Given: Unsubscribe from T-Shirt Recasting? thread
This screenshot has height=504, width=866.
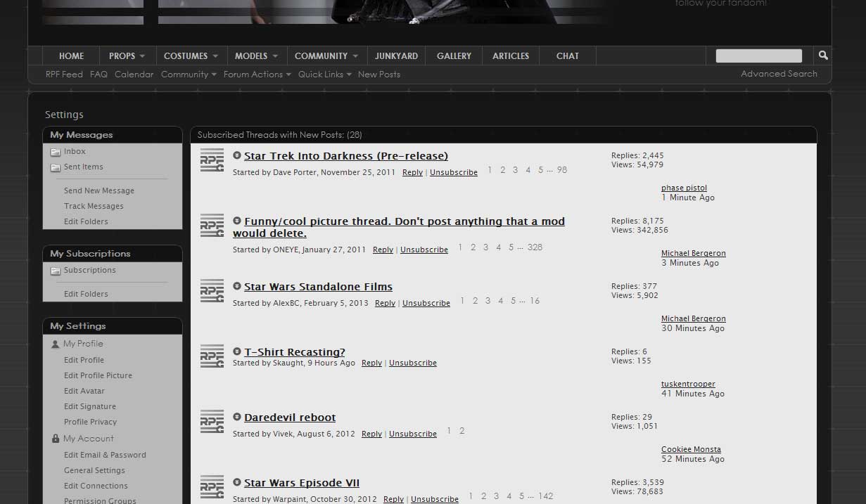Looking at the screenshot, I should click(413, 363).
